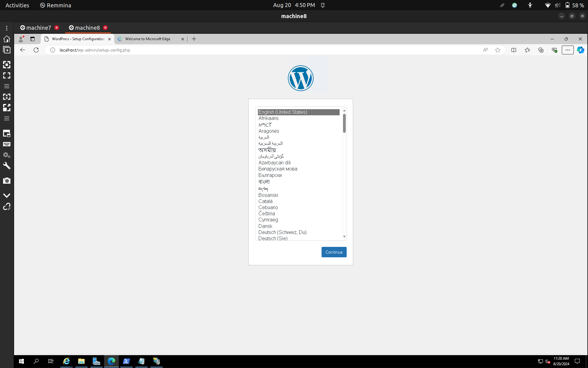Open the Edge profile avatar
588x368 pixels.
pos(21,39)
